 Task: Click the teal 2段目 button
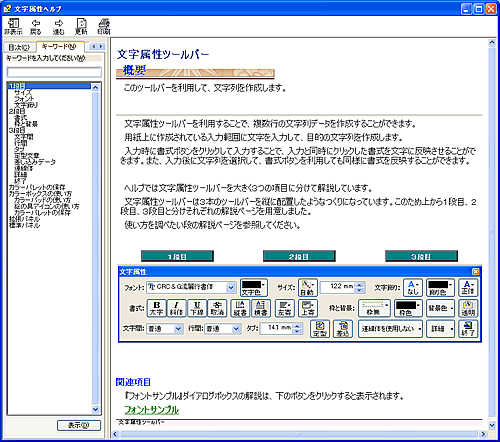pyautogui.click(x=299, y=256)
